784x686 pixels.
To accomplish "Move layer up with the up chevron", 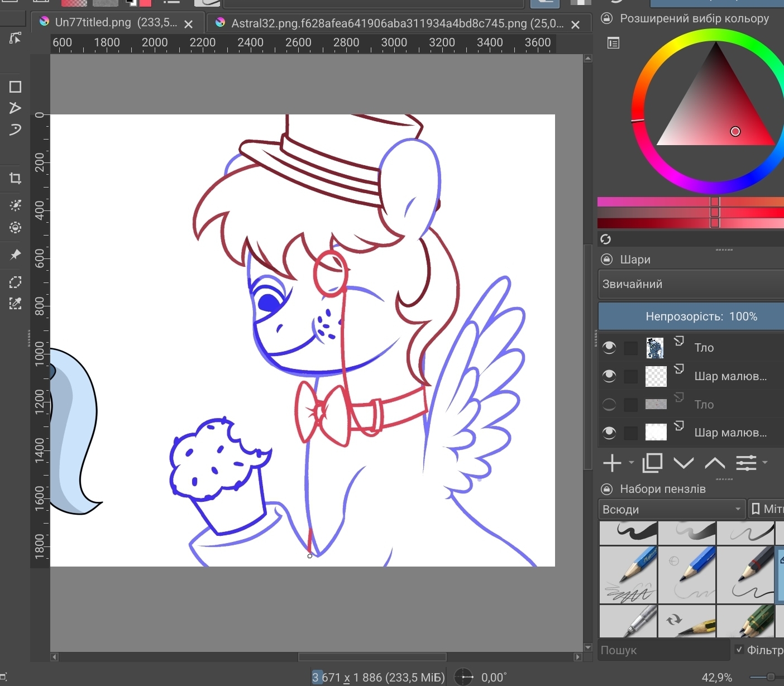I will pos(715,463).
